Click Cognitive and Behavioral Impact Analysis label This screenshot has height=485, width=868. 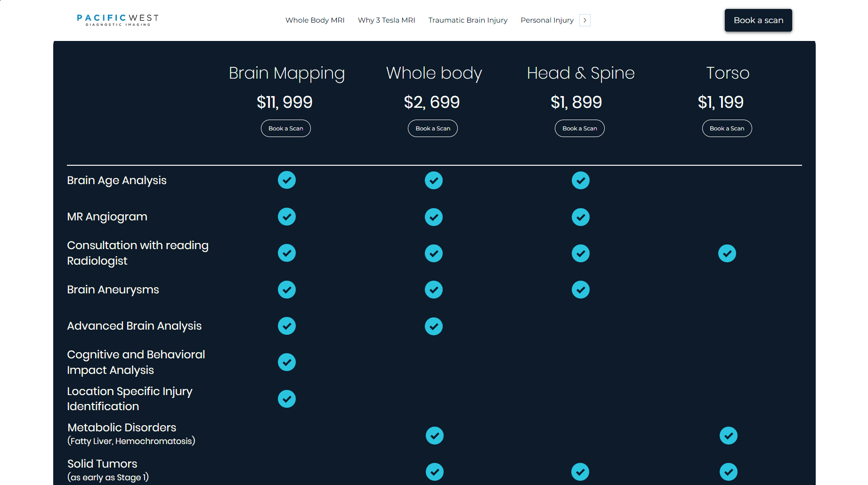tap(136, 362)
